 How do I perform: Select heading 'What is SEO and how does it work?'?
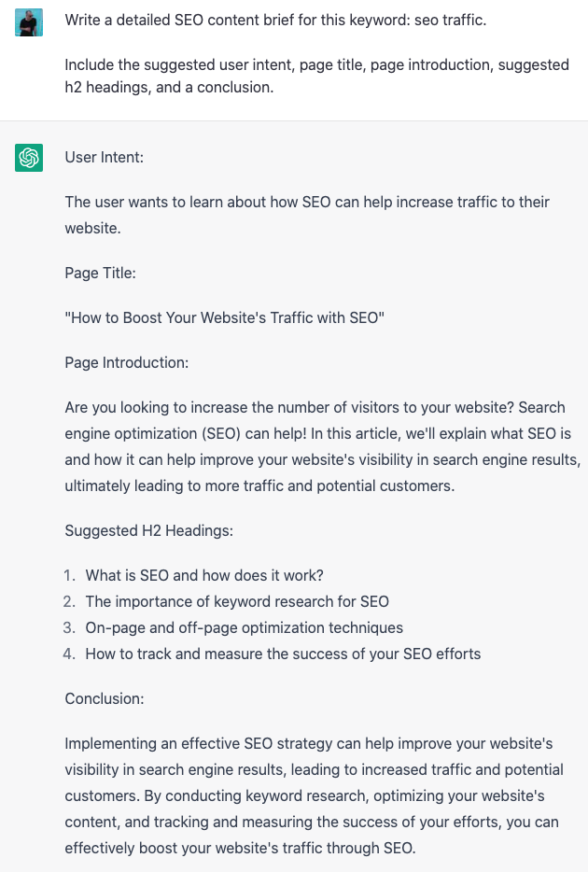[204, 575]
